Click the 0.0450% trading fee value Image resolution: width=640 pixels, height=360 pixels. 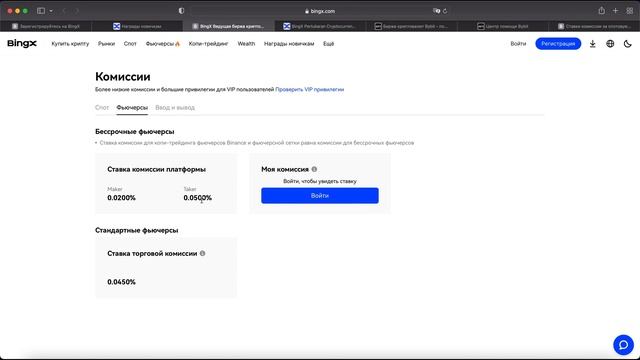(121, 282)
